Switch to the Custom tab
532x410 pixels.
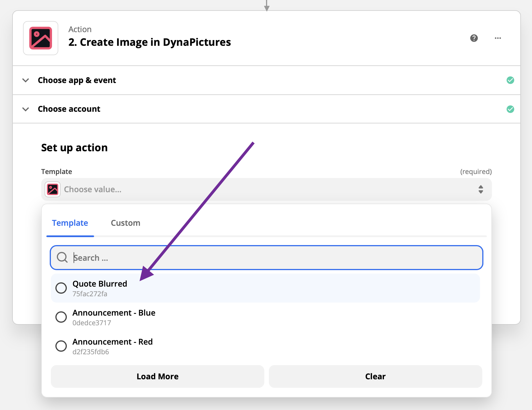click(x=125, y=223)
